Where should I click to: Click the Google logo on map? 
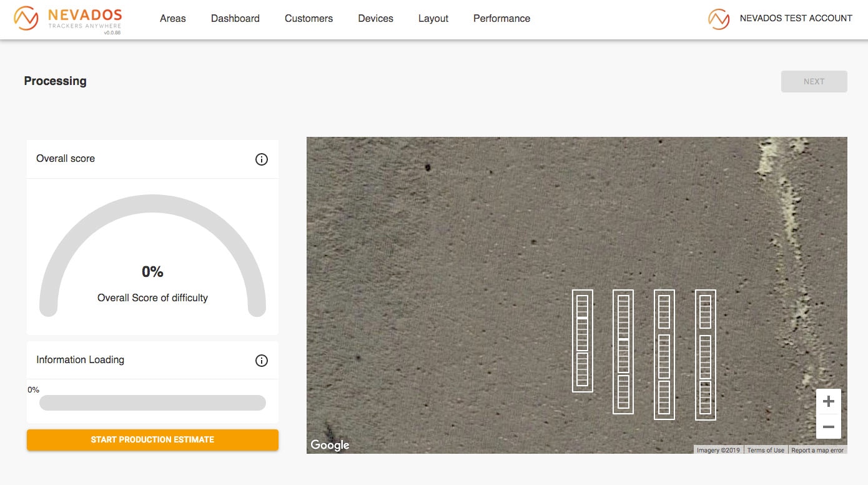[x=330, y=444]
